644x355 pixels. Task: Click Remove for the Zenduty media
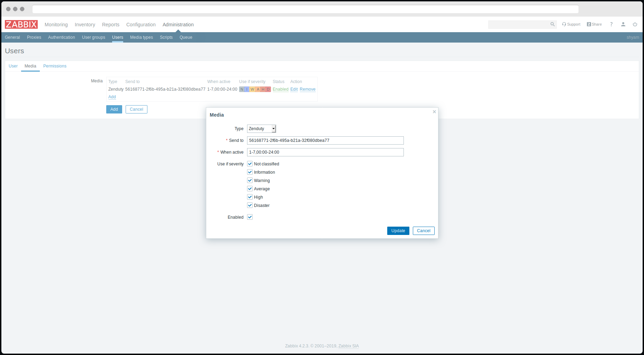pos(308,89)
